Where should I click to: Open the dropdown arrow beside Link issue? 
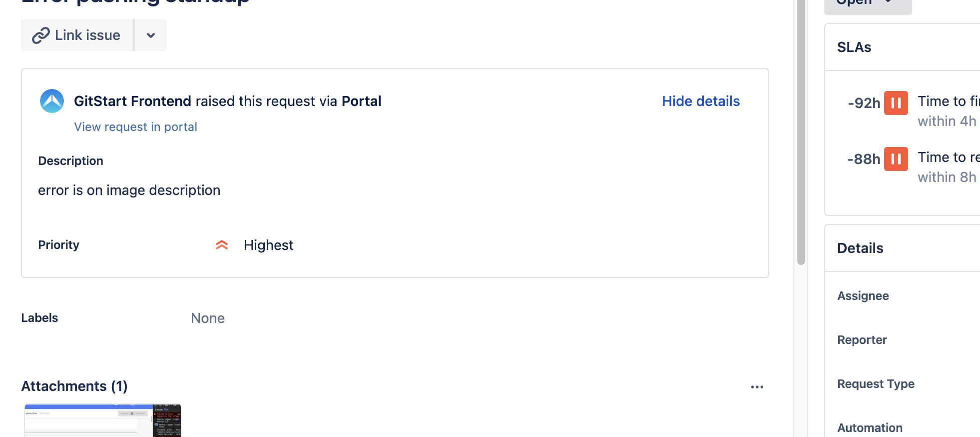coord(151,35)
